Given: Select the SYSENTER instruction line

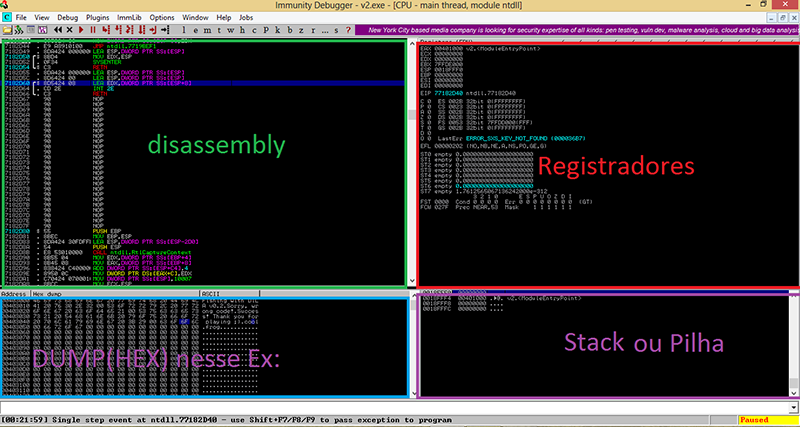Looking at the screenshot, I should (x=105, y=62).
